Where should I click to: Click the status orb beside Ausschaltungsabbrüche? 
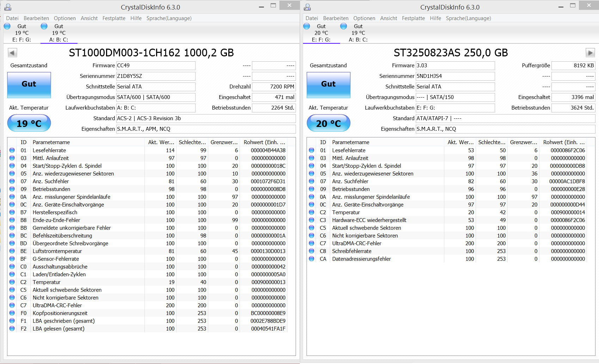[12, 266]
